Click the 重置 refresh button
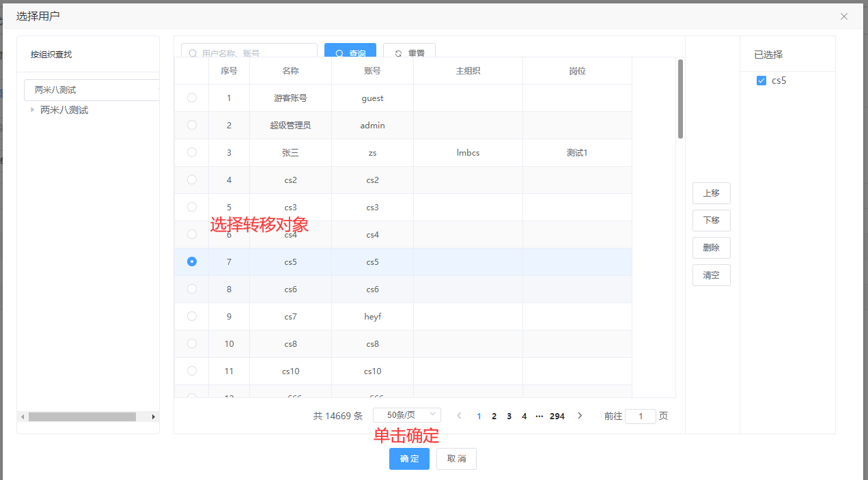Image resolution: width=868 pixels, height=480 pixels. [409, 52]
